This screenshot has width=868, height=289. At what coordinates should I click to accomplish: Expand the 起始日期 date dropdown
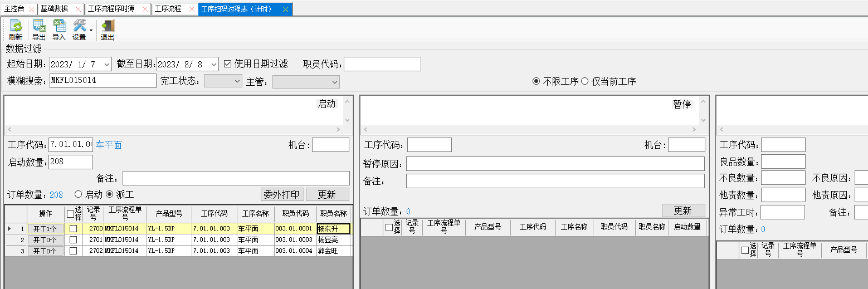107,64
